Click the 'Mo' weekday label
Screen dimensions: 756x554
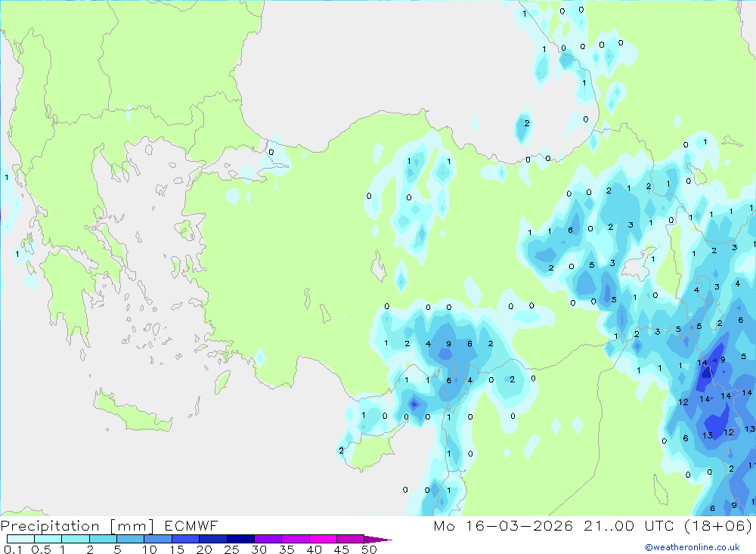tap(444, 526)
